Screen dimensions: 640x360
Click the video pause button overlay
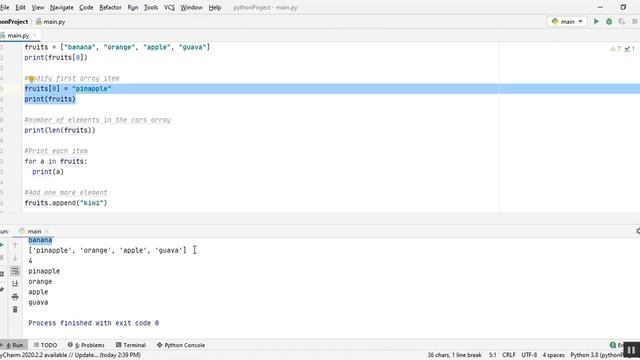631,350
